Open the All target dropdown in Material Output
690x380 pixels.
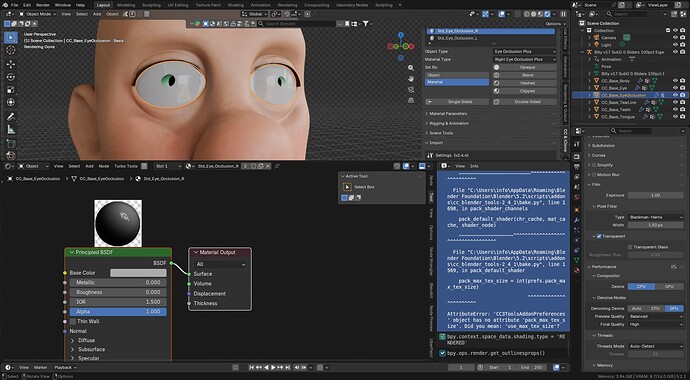point(220,264)
